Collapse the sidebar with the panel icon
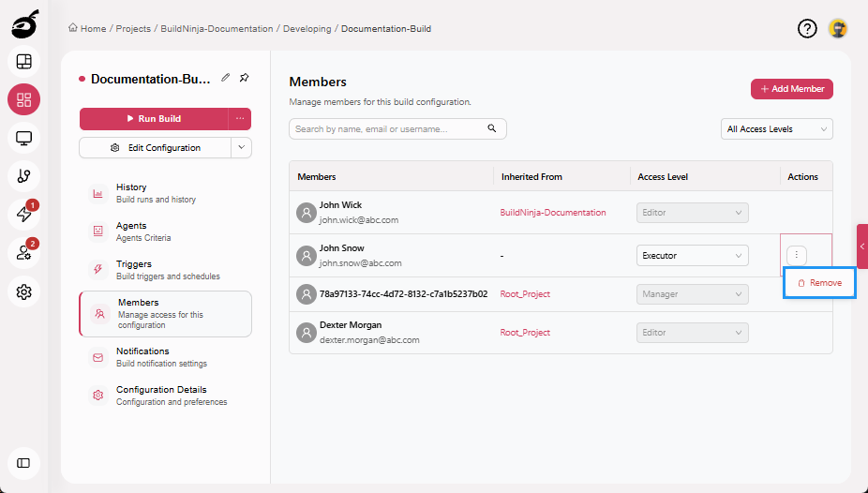The height and width of the screenshot is (493, 868). tap(23, 463)
